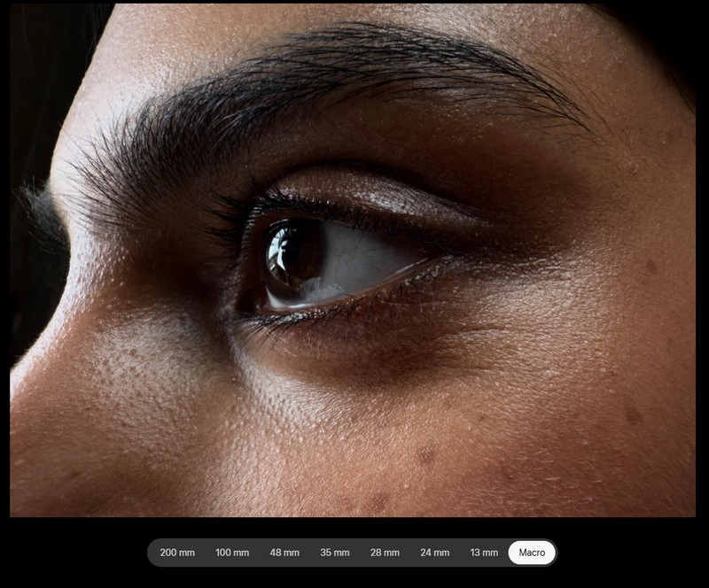The image size is (709, 588).
Task: Select the 13 mm ultra wide option
Action: pyautogui.click(x=484, y=553)
